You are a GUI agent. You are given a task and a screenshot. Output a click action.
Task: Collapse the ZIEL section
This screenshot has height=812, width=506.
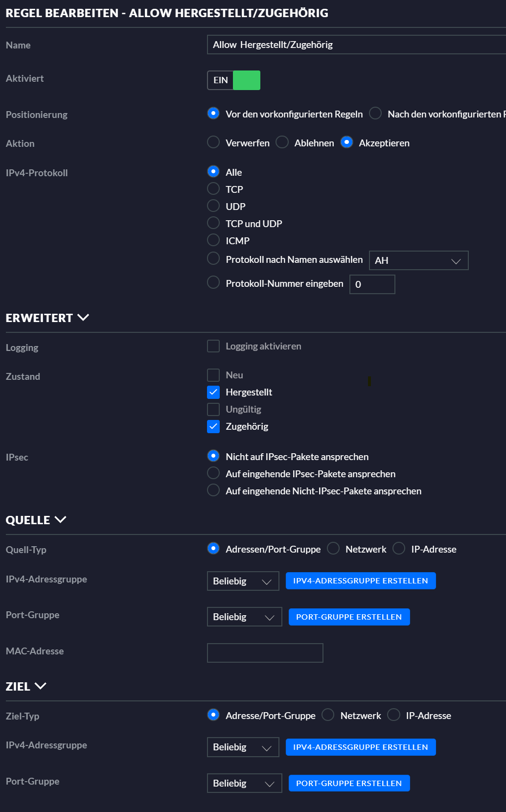(26, 687)
